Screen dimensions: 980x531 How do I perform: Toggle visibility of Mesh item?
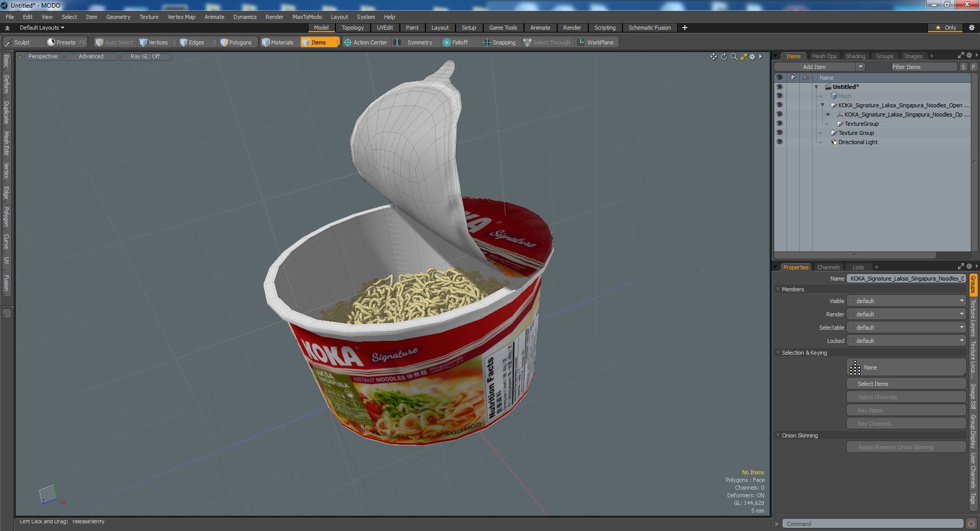pyautogui.click(x=779, y=96)
